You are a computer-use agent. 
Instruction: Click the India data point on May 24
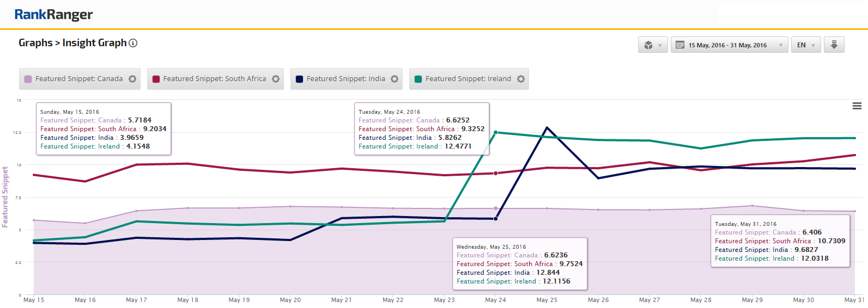tap(495, 219)
